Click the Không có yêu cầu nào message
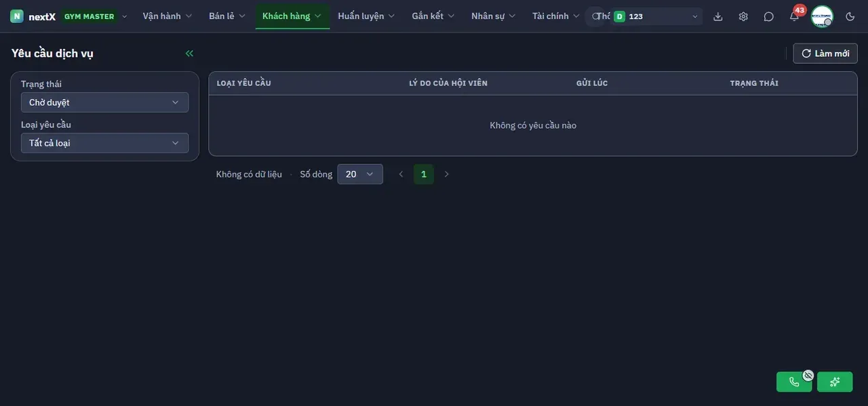This screenshot has width=868, height=406. (x=533, y=125)
